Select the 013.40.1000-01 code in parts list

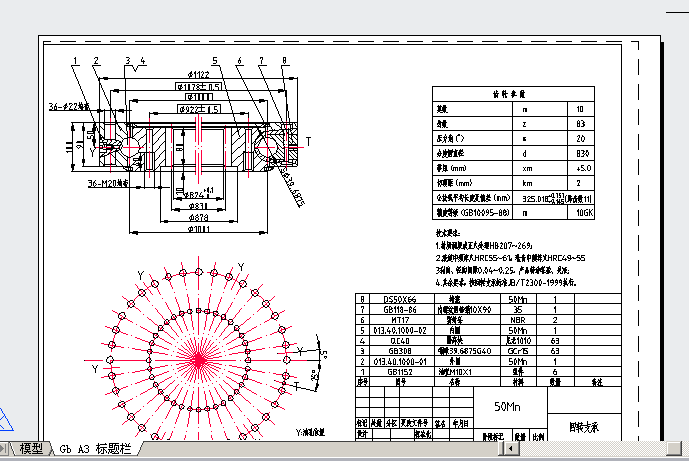[x=399, y=362]
